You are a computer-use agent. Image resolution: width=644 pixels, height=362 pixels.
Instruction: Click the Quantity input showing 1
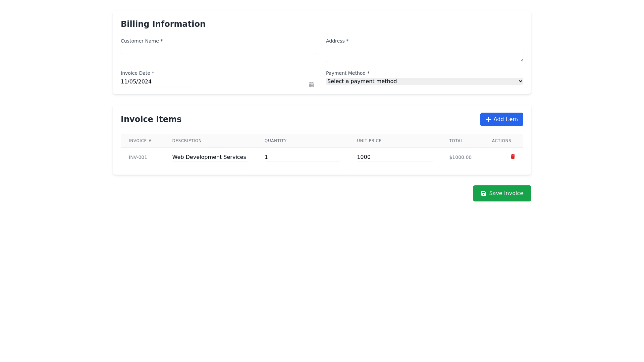302,157
